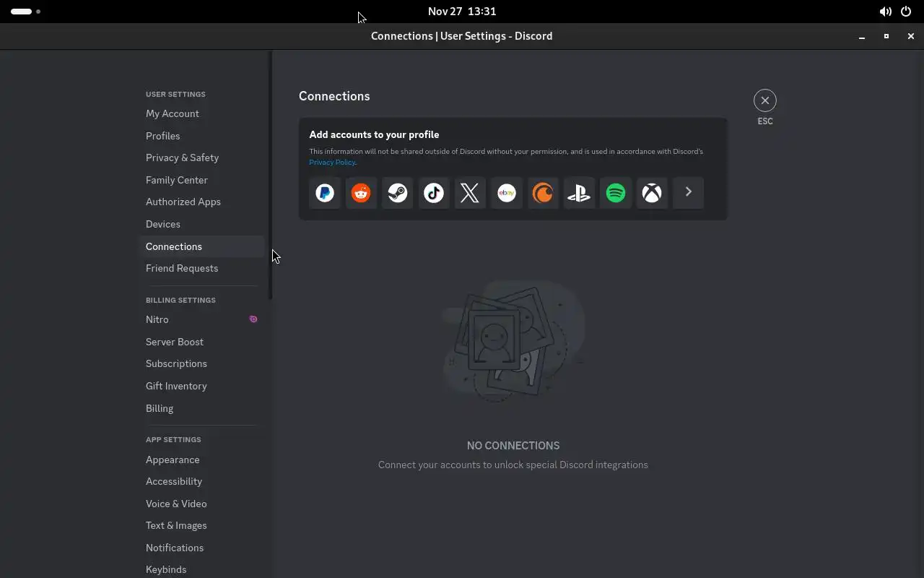Go to Server Boost settings
The height and width of the screenshot is (578, 924).
201,342
